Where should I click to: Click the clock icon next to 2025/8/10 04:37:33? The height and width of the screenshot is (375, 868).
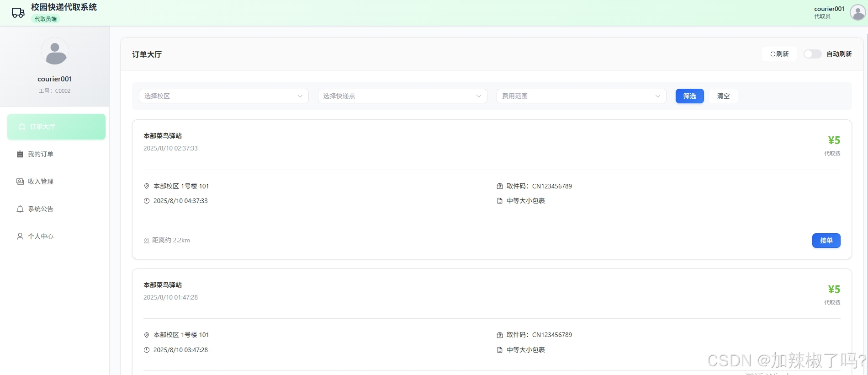pyautogui.click(x=147, y=201)
